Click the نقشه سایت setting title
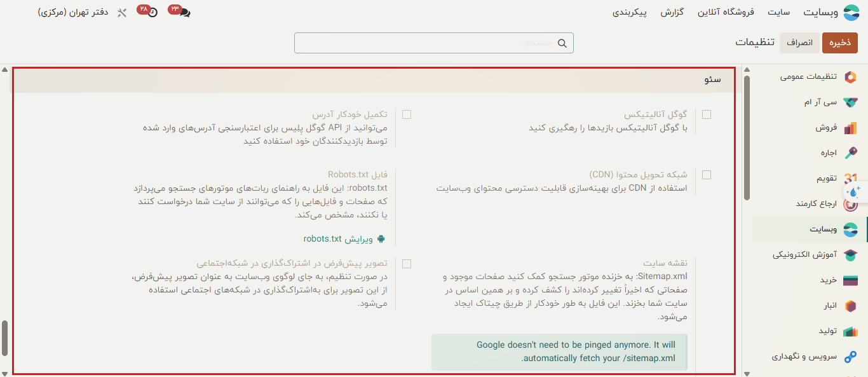The width and height of the screenshot is (868, 377). point(665,263)
